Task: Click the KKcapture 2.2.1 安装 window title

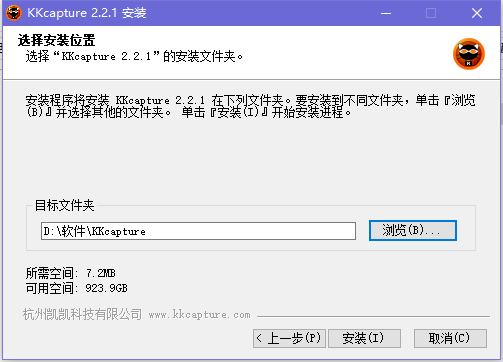Action: (x=87, y=13)
